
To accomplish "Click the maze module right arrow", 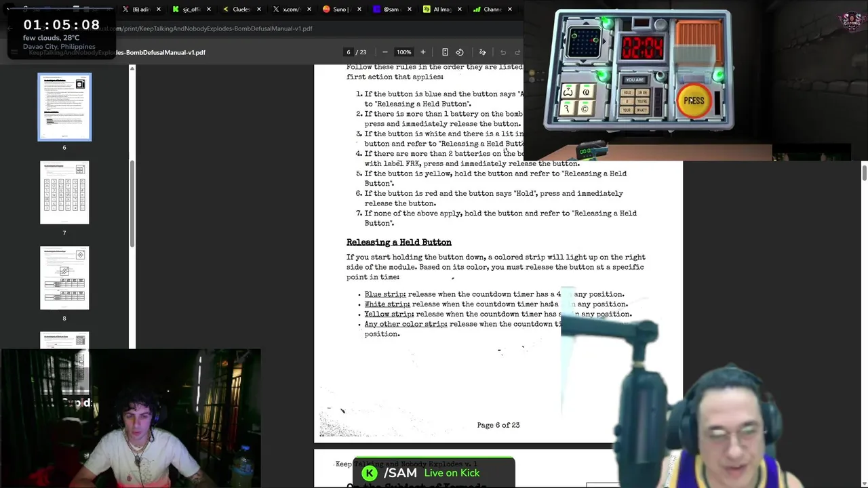I will (x=604, y=41).
